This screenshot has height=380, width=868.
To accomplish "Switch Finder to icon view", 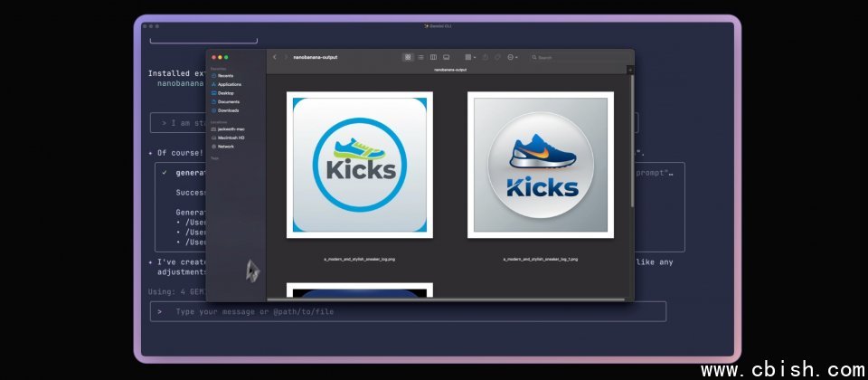I will (x=408, y=57).
